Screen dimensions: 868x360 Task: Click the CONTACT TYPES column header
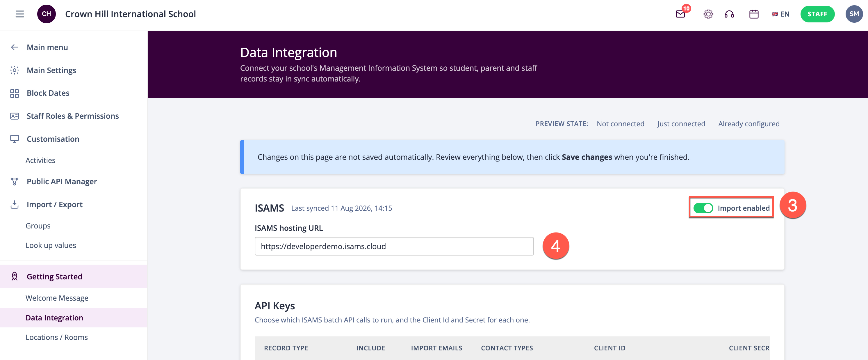[x=507, y=348]
